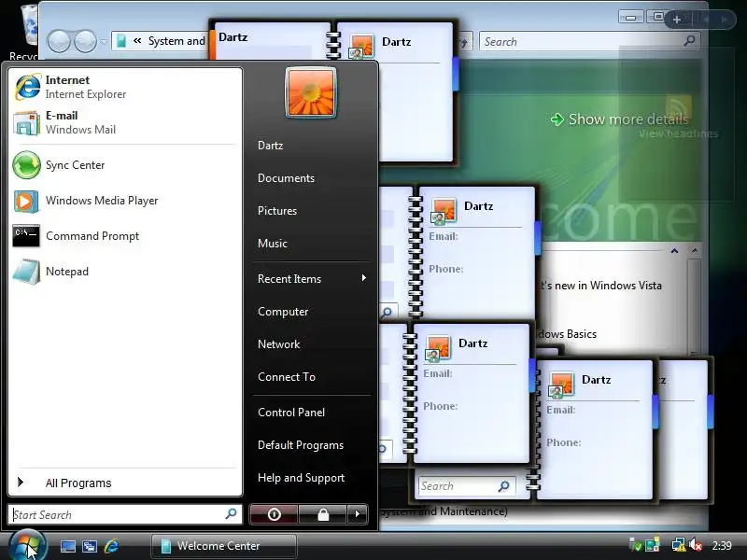This screenshot has width=747, height=560.
Task: Open Help and Support
Action: pyautogui.click(x=301, y=478)
